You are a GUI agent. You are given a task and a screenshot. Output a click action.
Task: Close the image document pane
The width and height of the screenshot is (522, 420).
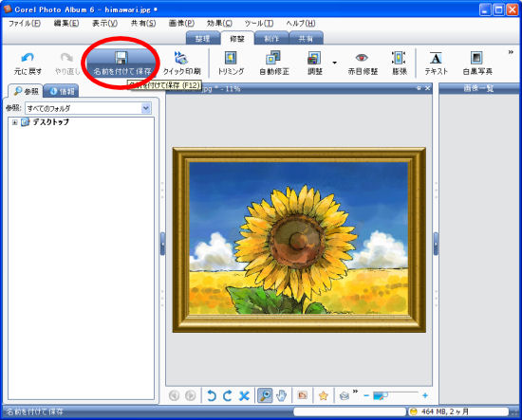pos(427,88)
